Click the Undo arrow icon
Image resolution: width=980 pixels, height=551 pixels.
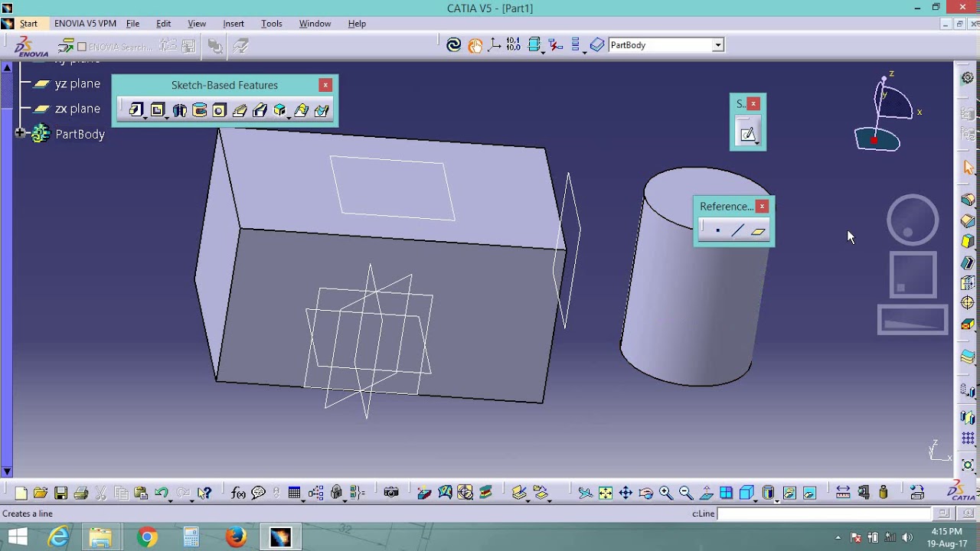(161, 493)
